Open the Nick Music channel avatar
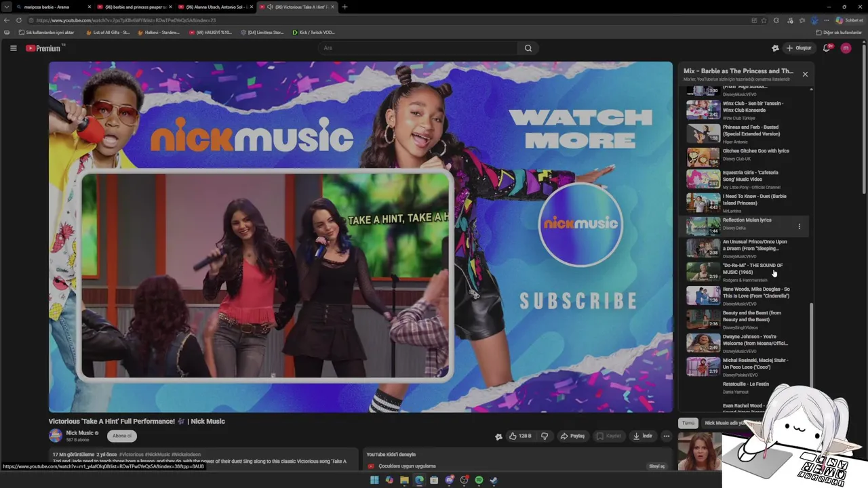This screenshot has width=868, height=488. click(x=56, y=436)
